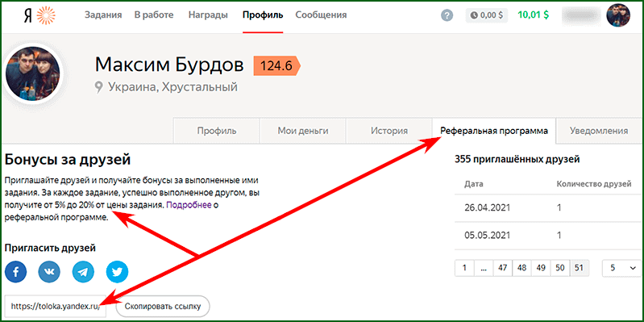Go to В работе section
644x322 pixels.
click(x=154, y=15)
